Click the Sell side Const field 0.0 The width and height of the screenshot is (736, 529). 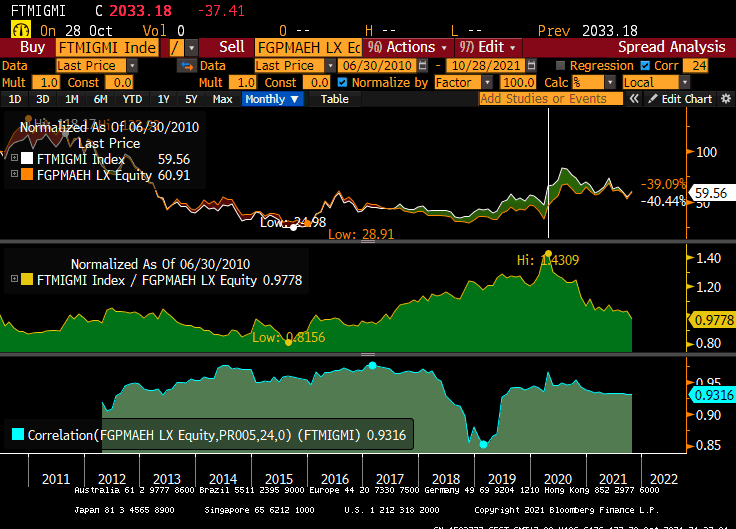coord(316,83)
